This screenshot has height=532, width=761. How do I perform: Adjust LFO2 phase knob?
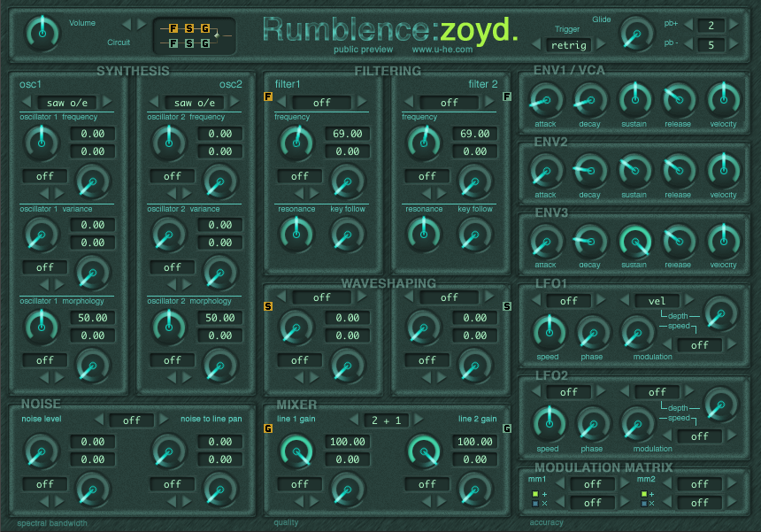coord(593,424)
